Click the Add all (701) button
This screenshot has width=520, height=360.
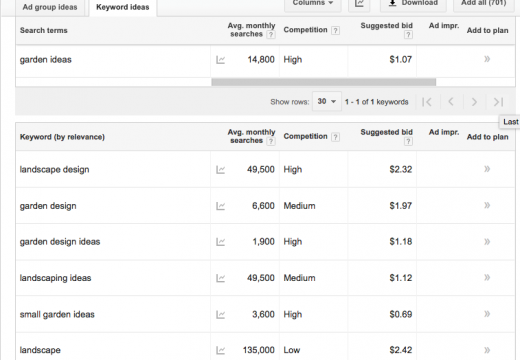pos(483,4)
